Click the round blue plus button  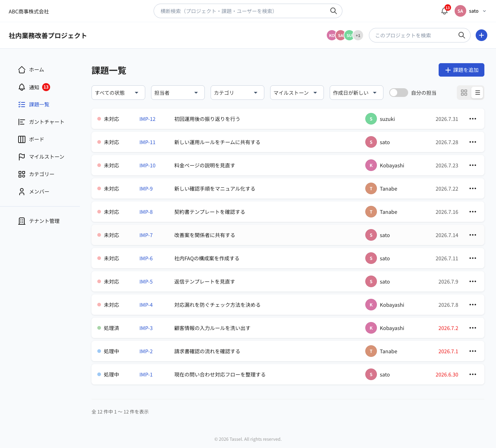[x=481, y=35]
